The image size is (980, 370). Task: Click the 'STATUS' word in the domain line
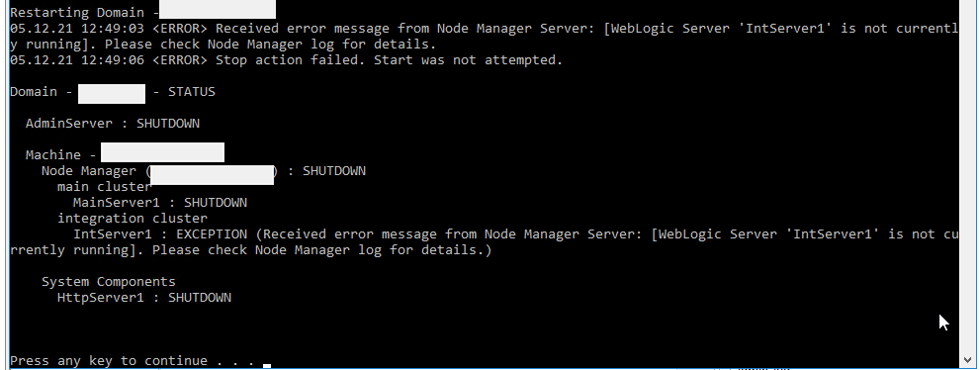pos(192,92)
